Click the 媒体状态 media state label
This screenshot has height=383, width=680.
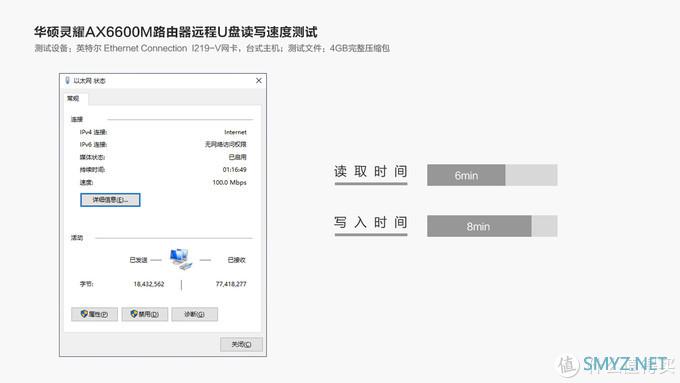tap(92, 157)
